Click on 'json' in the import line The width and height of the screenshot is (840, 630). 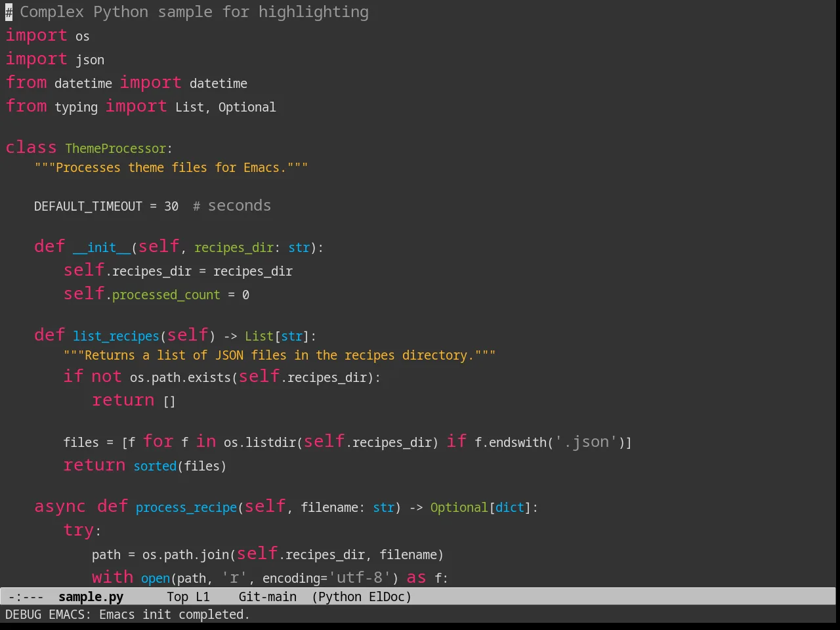[90, 60]
